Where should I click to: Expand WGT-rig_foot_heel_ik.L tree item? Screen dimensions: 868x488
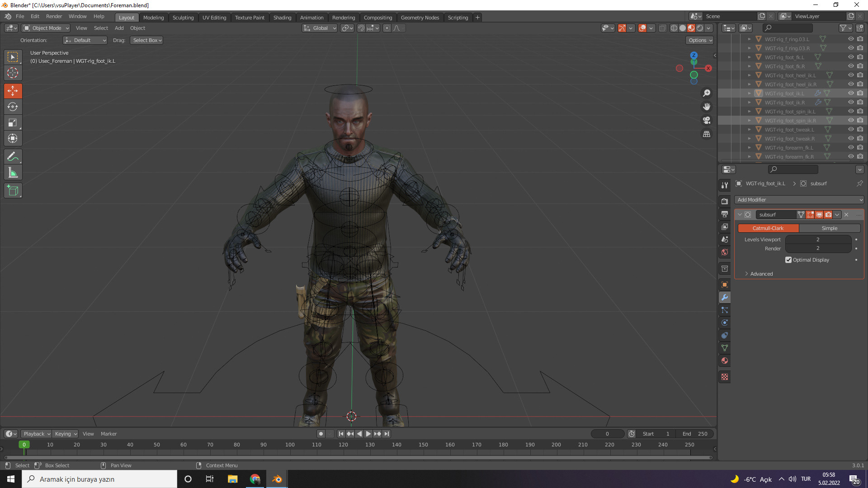749,75
